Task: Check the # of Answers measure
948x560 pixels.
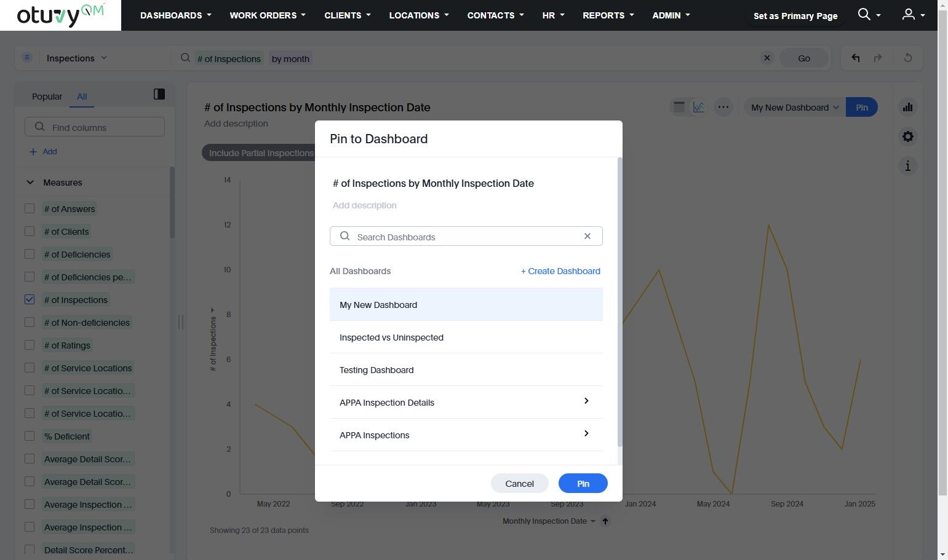Action: (30, 208)
